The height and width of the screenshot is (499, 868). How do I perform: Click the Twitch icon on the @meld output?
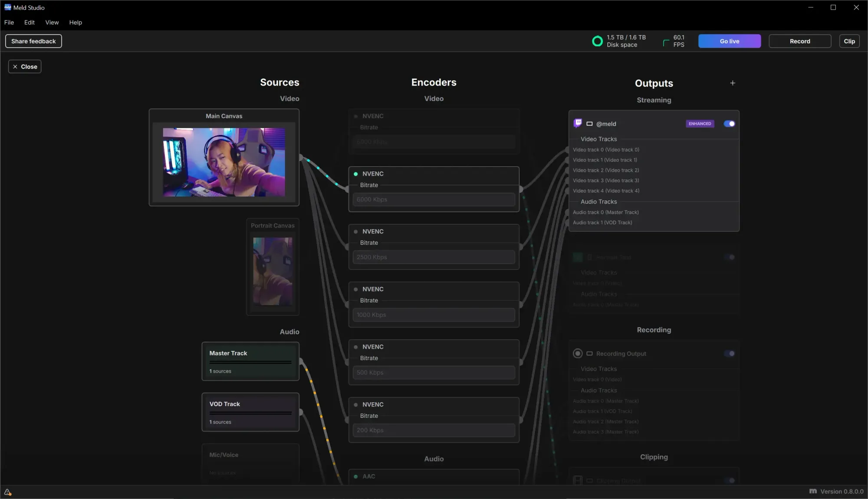point(578,123)
